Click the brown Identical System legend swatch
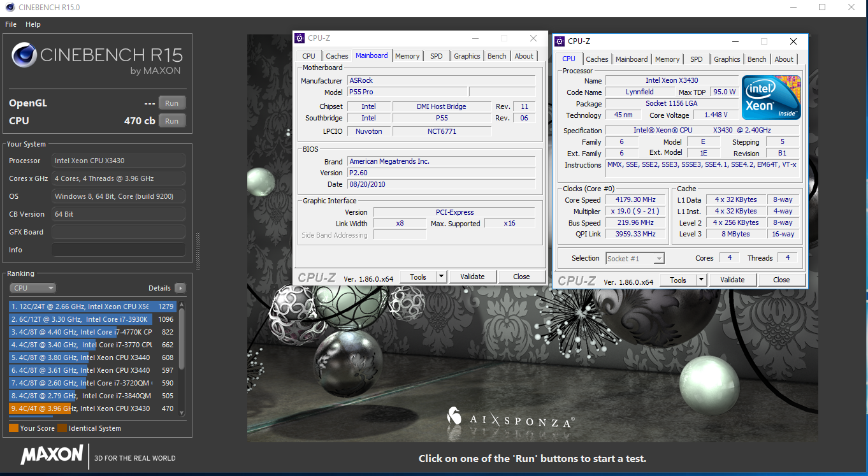 (x=62, y=428)
